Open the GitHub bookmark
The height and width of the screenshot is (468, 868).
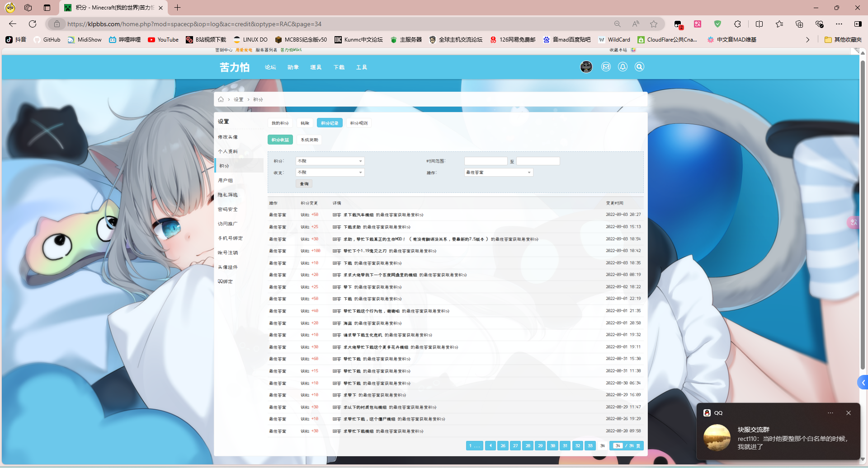[47, 40]
